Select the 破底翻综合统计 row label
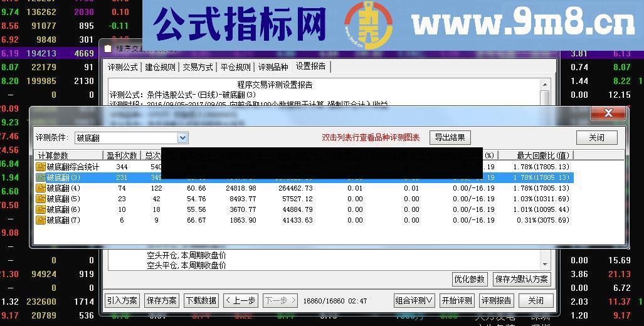The width and height of the screenshot is (644, 326). pyautogui.click(x=73, y=167)
